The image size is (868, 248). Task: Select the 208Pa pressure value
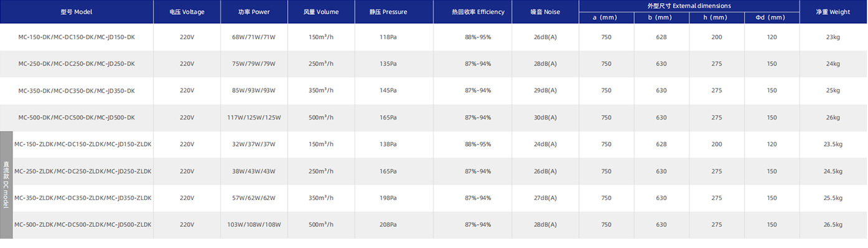coord(388,224)
